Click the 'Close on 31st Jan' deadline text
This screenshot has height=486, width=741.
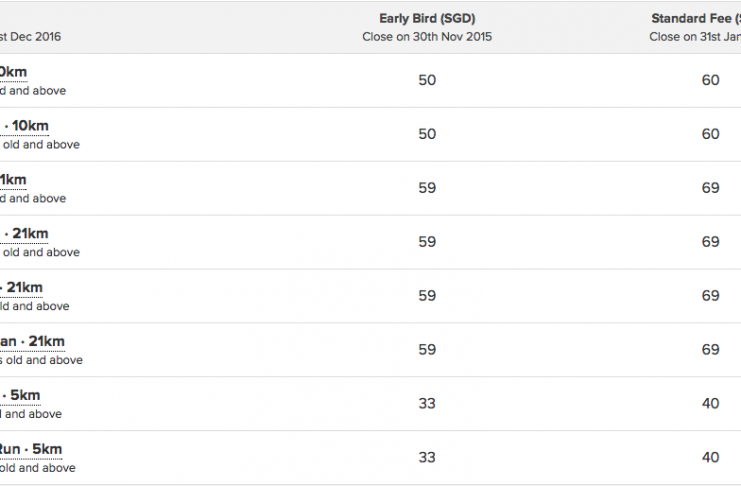695,37
